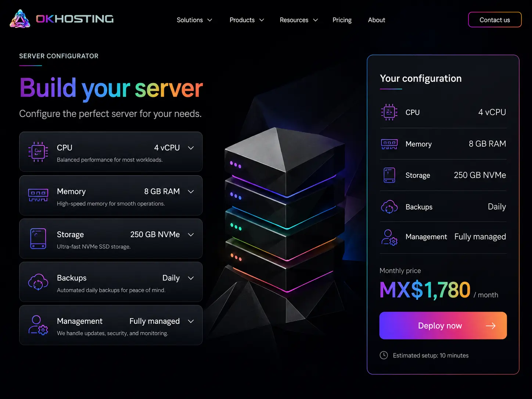Click the OKHosting prism logo icon

tap(20, 19)
